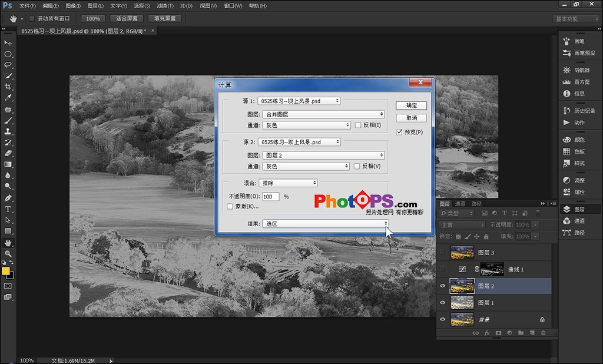Image resolution: width=603 pixels, height=364 pixels.
Task: Open the 结果 dropdown showing 选区
Action: (325, 224)
